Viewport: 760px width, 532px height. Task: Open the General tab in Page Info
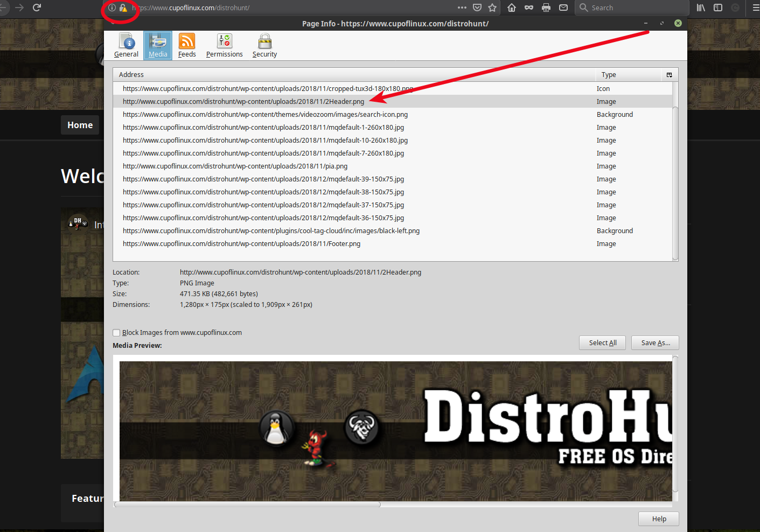pos(126,45)
